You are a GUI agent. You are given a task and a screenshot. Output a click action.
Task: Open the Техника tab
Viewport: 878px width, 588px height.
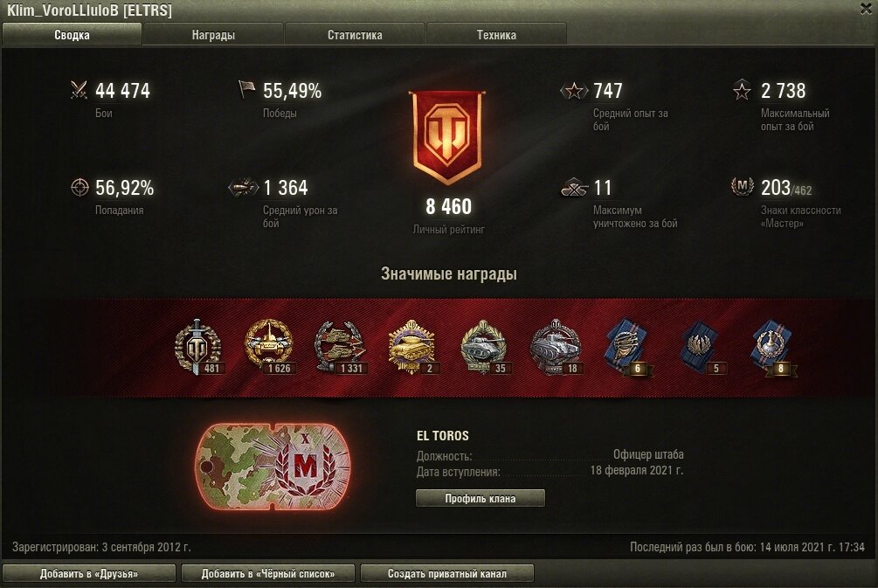coord(496,35)
